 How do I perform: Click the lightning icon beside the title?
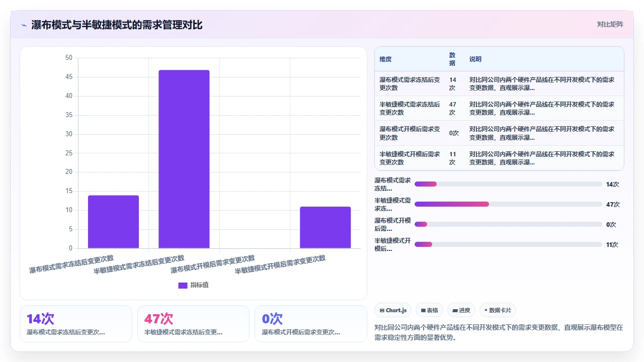pos(24,25)
